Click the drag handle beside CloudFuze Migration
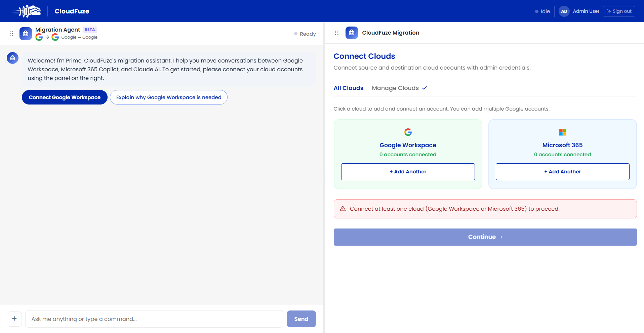The height and width of the screenshot is (333, 644). 337,33
